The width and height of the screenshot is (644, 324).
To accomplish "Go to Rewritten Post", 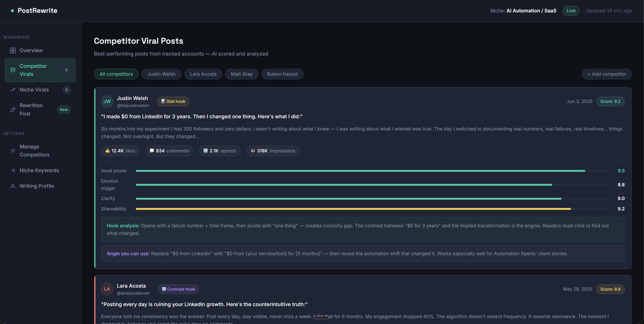I will tap(40, 110).
